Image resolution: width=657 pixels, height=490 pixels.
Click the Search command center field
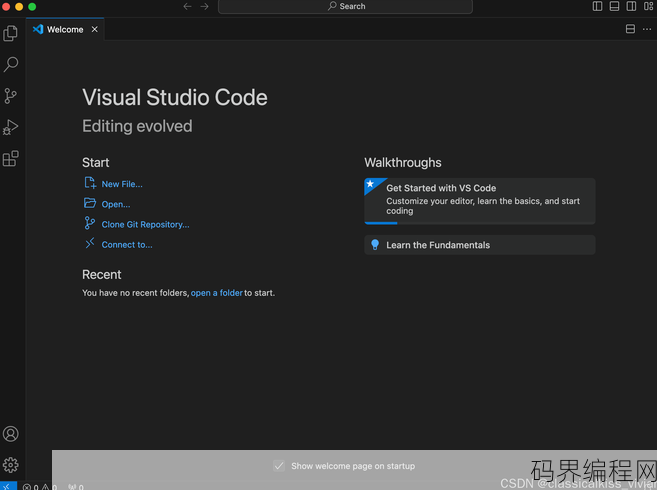click(x=345, y=6)
